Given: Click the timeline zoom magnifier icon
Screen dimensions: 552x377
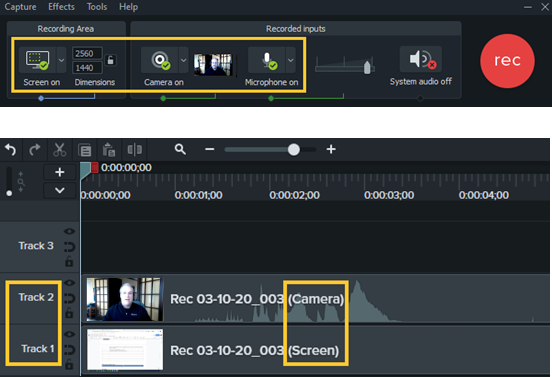Looking at the screenshot, I should [180, 149].
